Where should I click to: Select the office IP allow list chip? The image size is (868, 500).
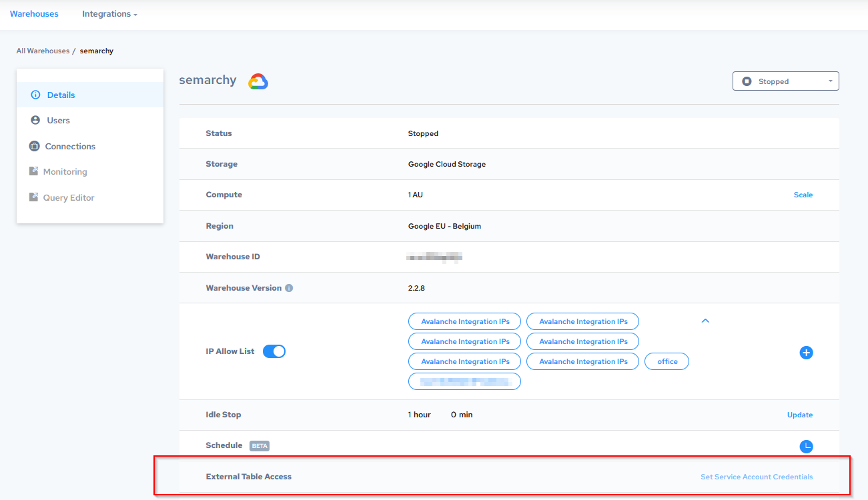667,362
